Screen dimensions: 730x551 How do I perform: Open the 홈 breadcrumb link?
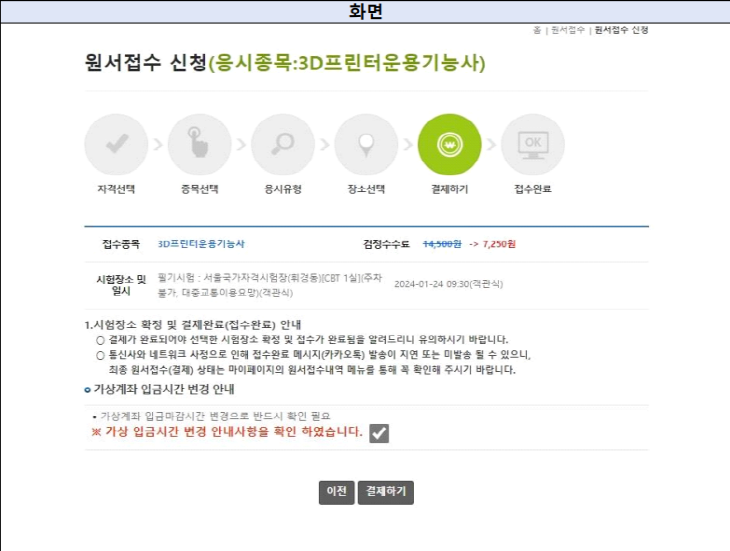coord(537,30)
